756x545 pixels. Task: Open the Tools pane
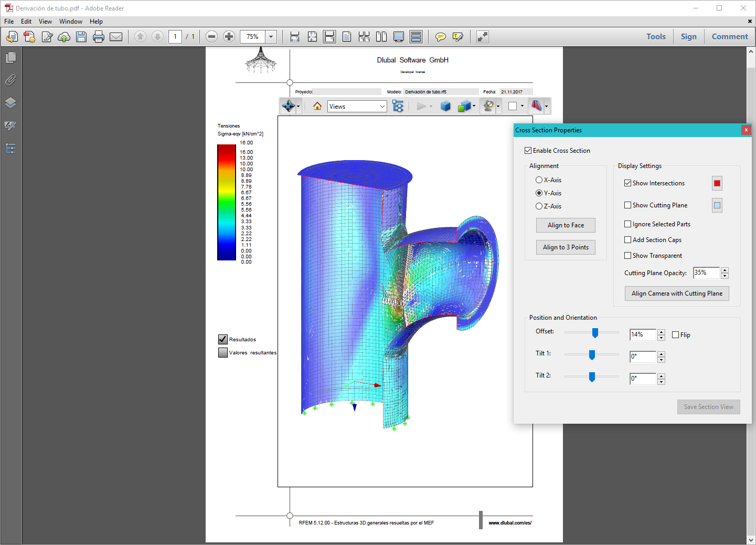coord(656,37)
